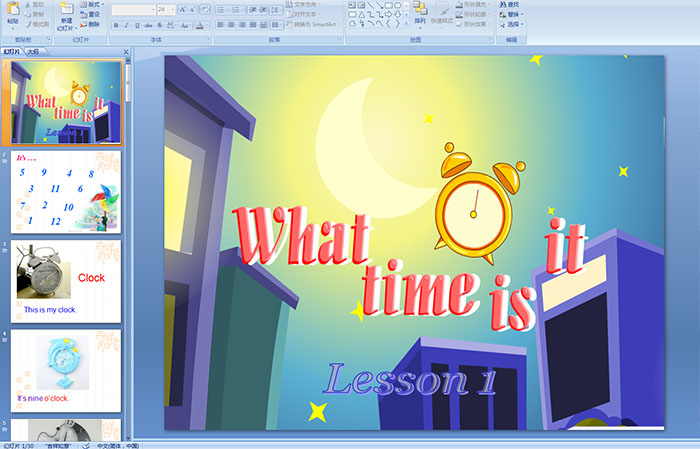Select the triangle shape in gallery
Image resolution: width=700 pixels, height=449 pixels.
pos(362,15)
